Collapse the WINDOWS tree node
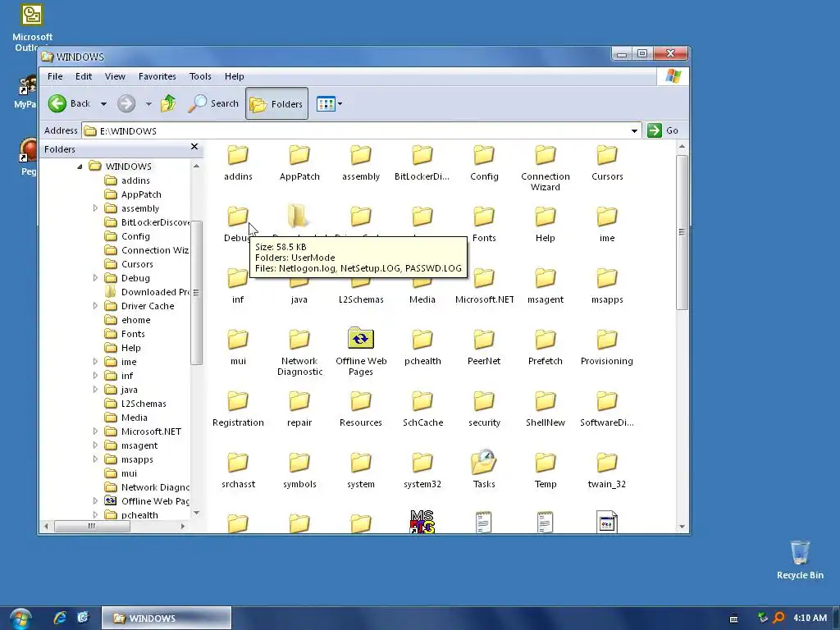The width and height of the screenshot is (840, 630). 80,167
